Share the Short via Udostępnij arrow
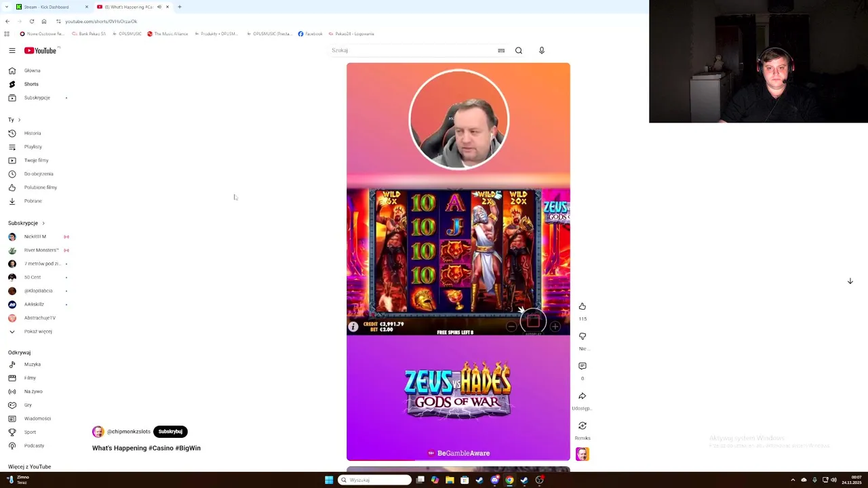 pyautogui.click(x=583, y=396)
